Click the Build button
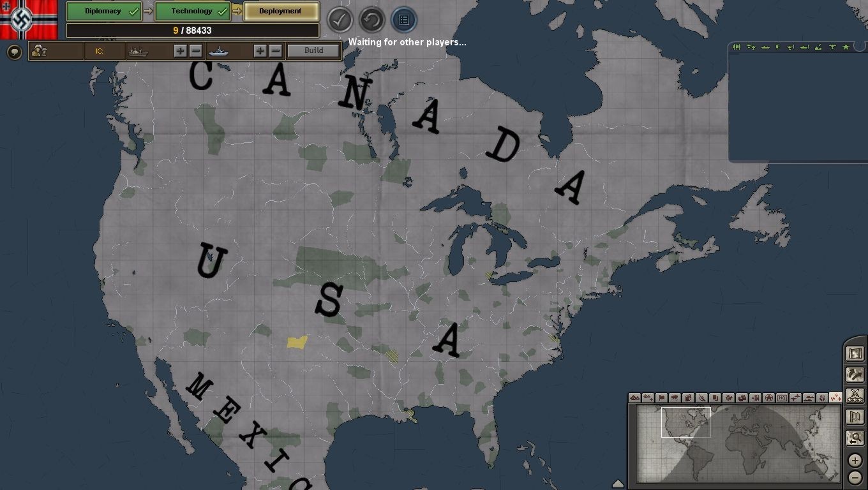 pyautogui.click(x=313, y=51)
